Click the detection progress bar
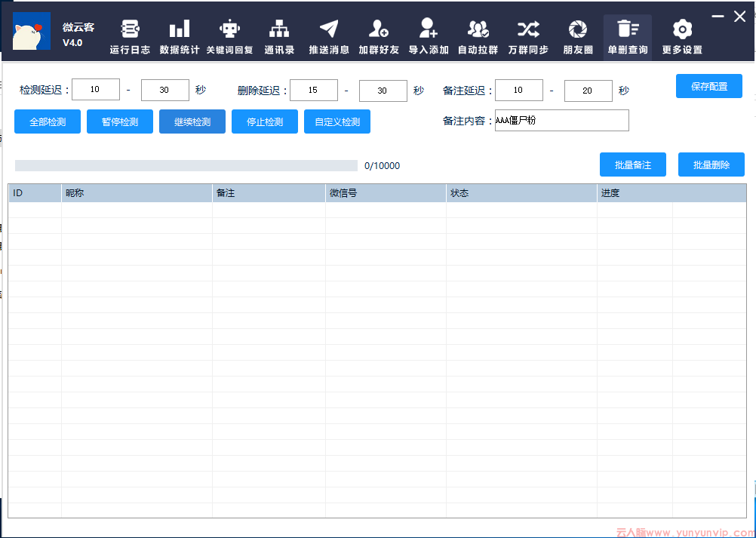Viewport: 756px width, 538px height. point(186,165)
